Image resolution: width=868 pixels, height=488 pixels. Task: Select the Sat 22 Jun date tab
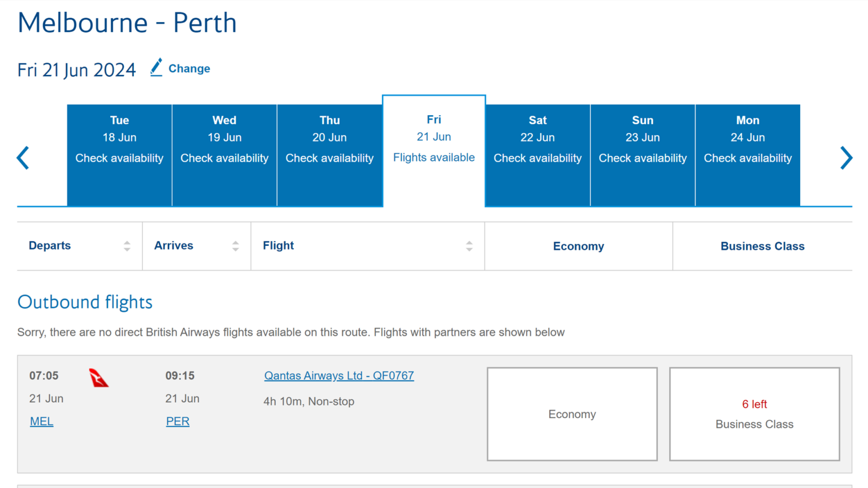coord(537,138)
